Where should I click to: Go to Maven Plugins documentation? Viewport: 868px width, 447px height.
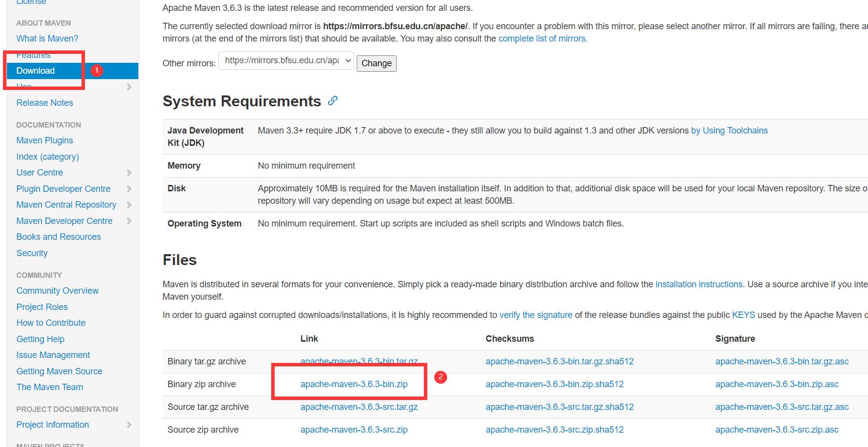[44, 140]
